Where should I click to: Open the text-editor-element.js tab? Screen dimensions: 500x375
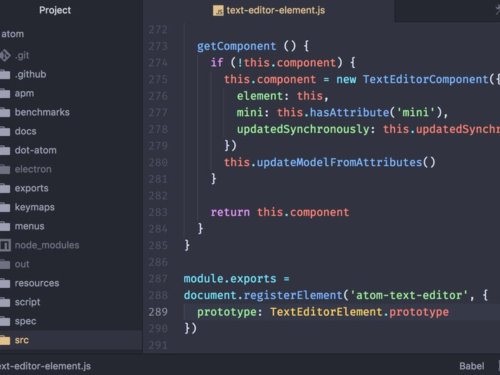click(269, 11)
